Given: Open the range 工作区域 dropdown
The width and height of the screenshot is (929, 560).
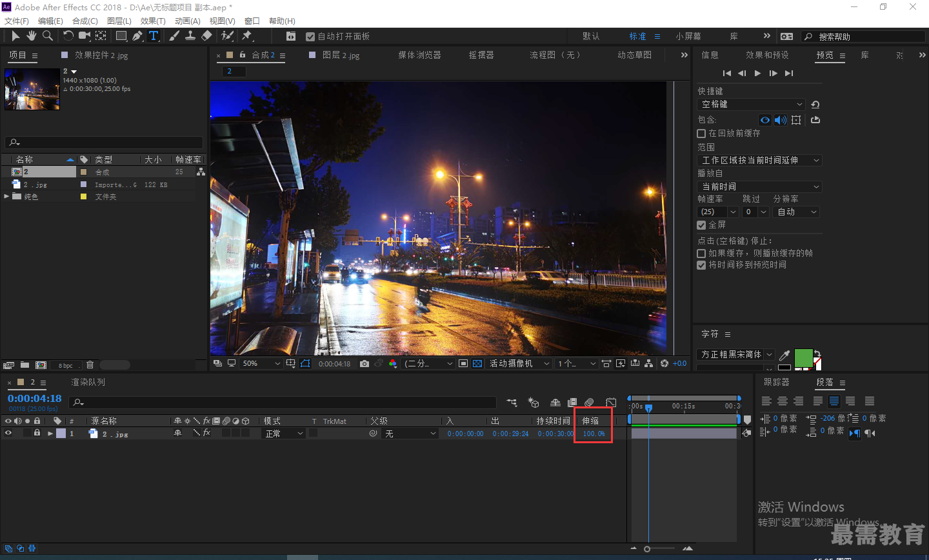Looking at the screenshot, I should click(760, 161).
